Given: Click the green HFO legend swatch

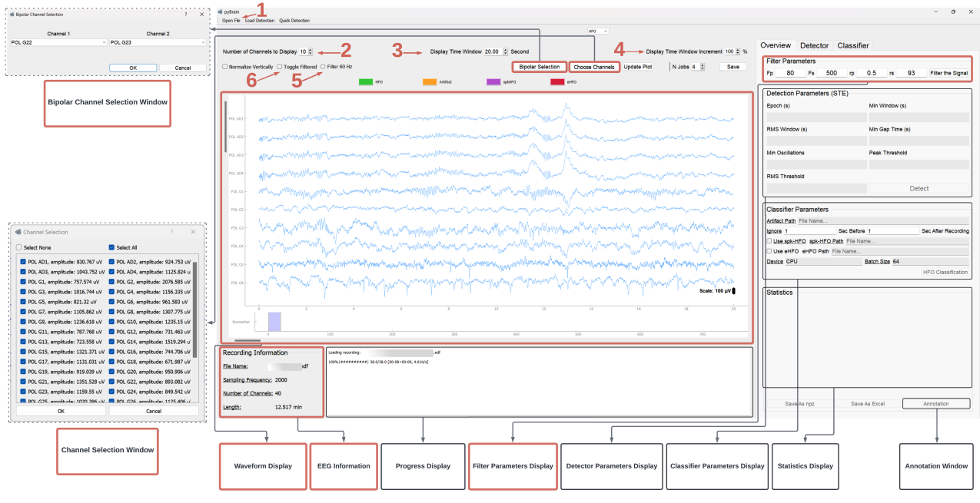Looking at the screenshot, I should point(365,81).
